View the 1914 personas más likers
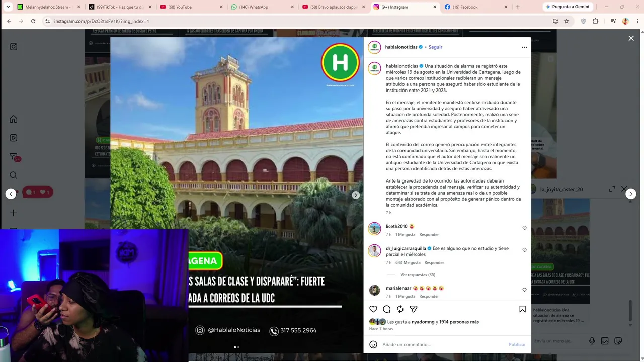644x362 pixels. coord(459,322)
